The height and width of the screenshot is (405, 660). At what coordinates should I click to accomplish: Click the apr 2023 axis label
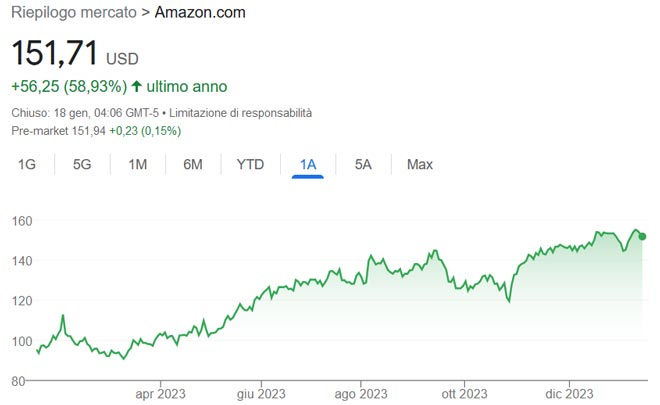pyautogui.click(x=160, y=393)
